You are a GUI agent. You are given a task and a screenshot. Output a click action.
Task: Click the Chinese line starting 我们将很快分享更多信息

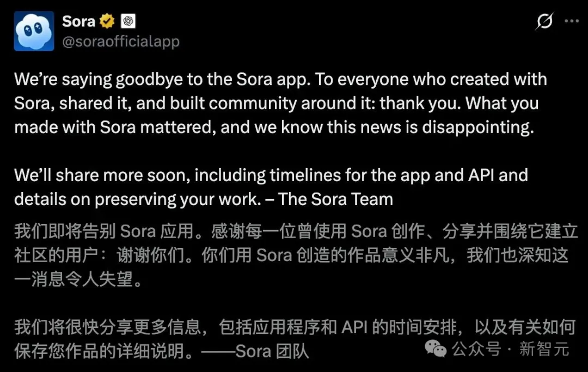point(295,327)
